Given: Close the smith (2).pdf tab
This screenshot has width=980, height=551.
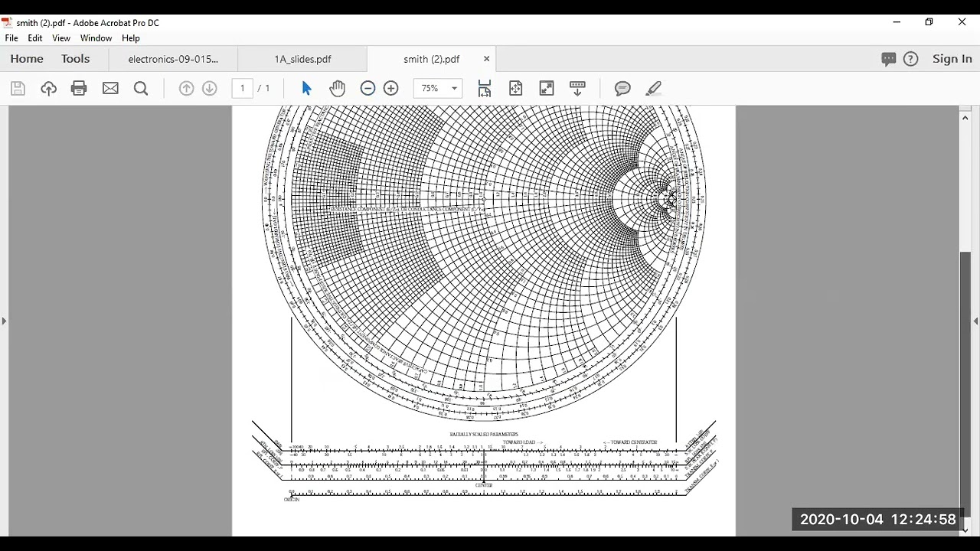Looking at the screenshot, I should pyautogui.click(x=486, y=59).
